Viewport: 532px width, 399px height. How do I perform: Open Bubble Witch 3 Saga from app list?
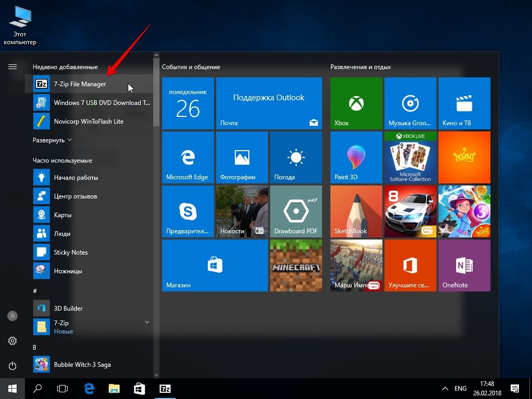[89, 364]
